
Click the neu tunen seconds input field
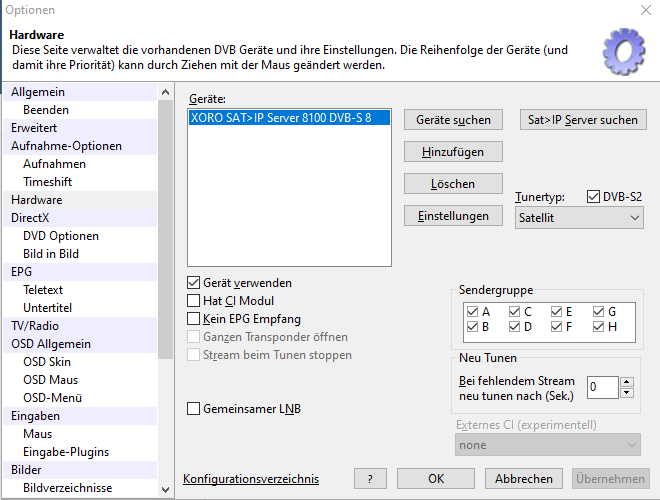tap(603, 387)
